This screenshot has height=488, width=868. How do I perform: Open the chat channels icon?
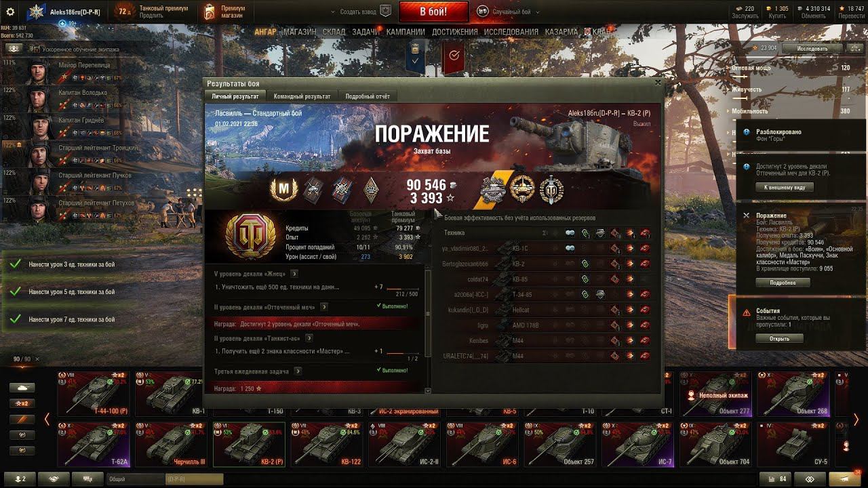(x=87, y=479)
